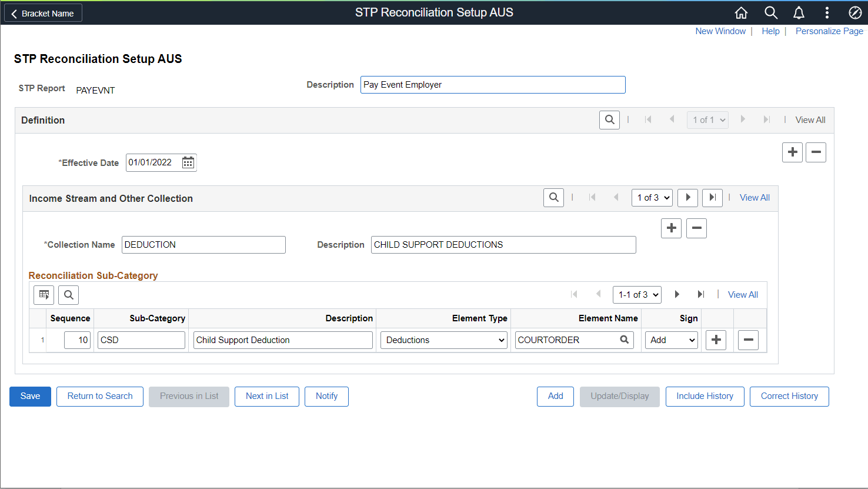Edit the Pay Event Employer description field
Screen dimensions: 868x489
[x=493, y=84]
